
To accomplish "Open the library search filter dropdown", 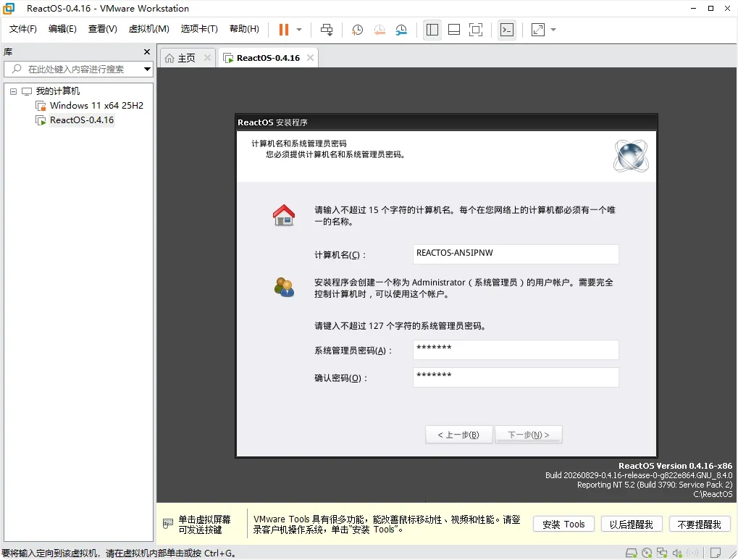I will coord(147,70).
